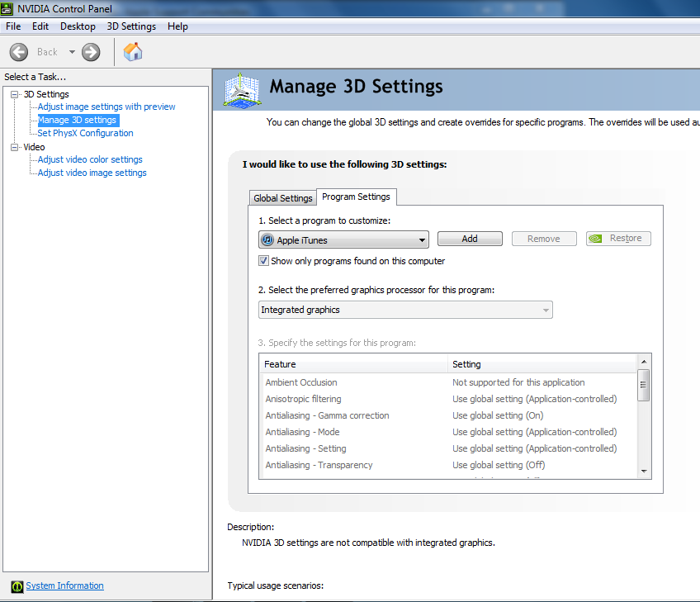700x602 pixels.
Task: Select the Antialiasing - Setting row
Action: tap(448, 448)
